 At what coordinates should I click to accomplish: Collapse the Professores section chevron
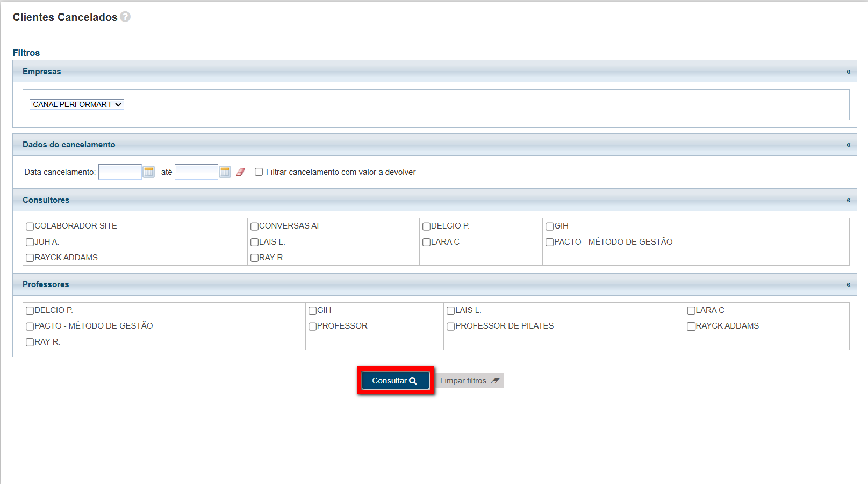pyautogui.click(x=848, y=284)
